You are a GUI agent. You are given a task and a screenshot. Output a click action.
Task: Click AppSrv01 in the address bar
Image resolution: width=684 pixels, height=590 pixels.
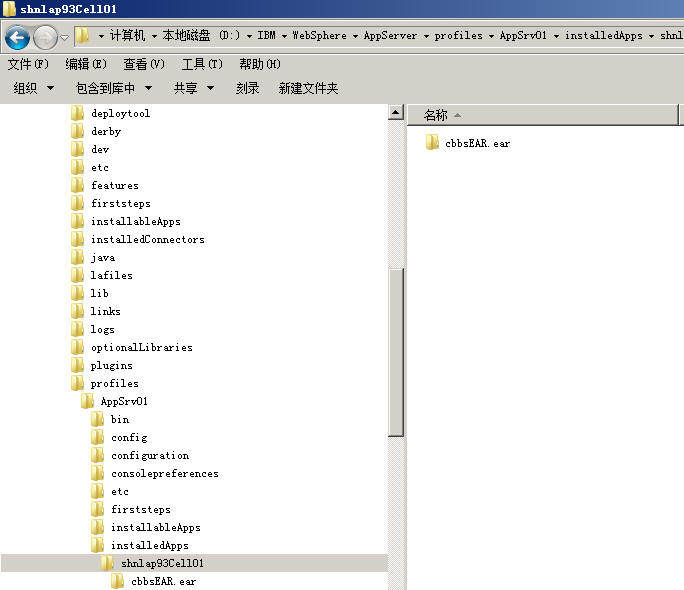[x=523, y=35]
